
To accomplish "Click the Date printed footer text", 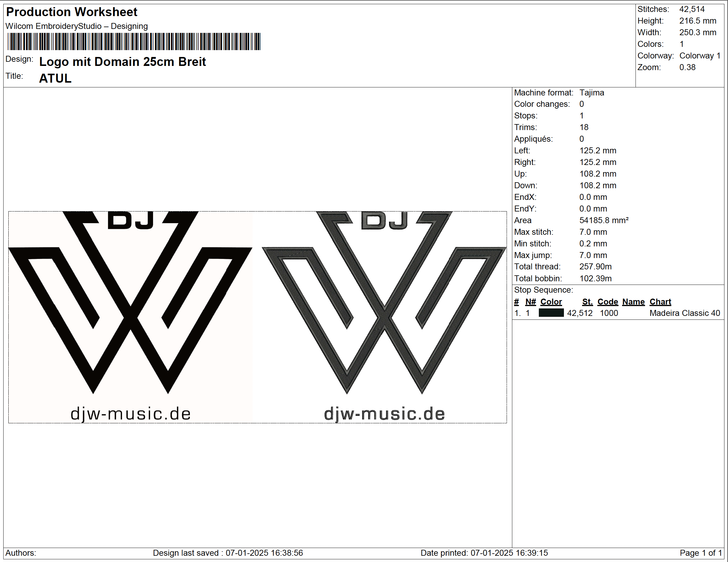I will pos(484,553).
